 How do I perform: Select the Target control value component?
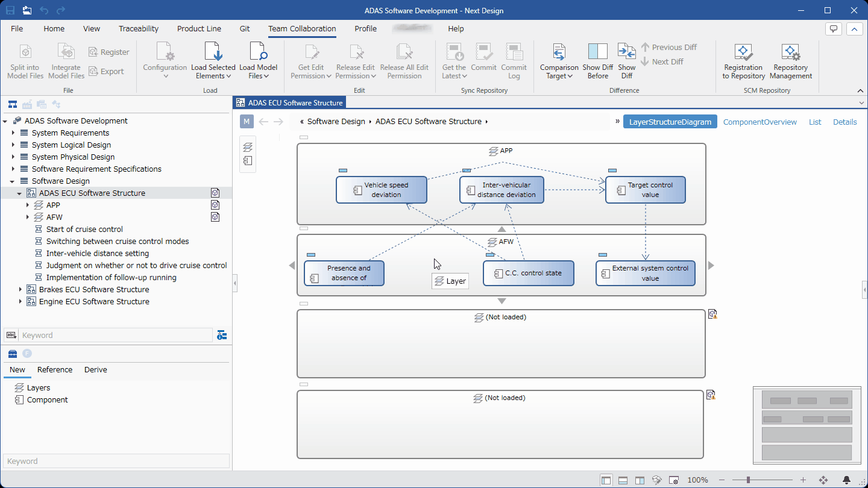click(x=646, y=190)
